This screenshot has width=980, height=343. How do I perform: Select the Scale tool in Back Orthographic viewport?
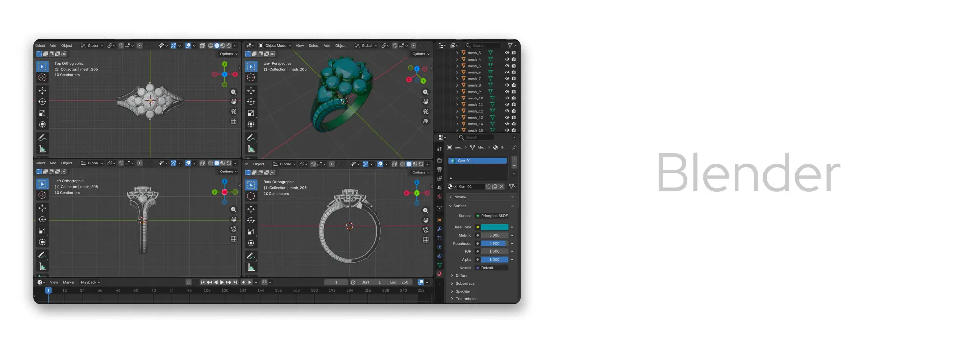coord(251,232)
